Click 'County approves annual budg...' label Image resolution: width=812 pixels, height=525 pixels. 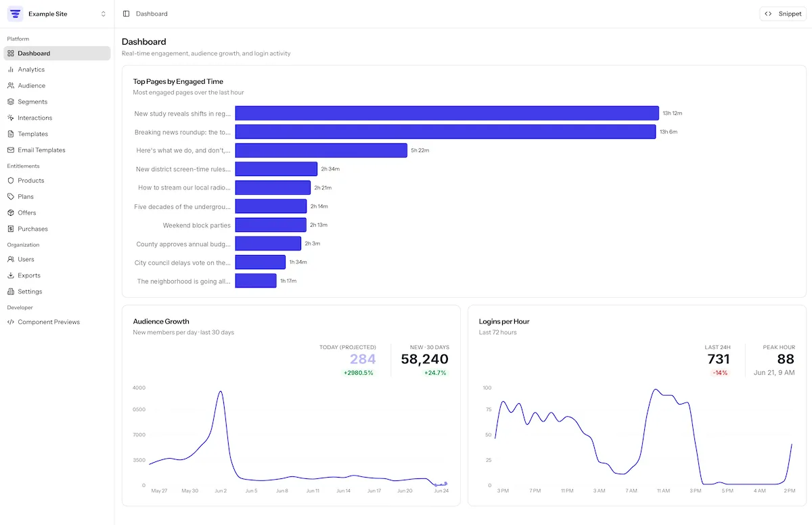pyautogui.click(x=183, y=244)
